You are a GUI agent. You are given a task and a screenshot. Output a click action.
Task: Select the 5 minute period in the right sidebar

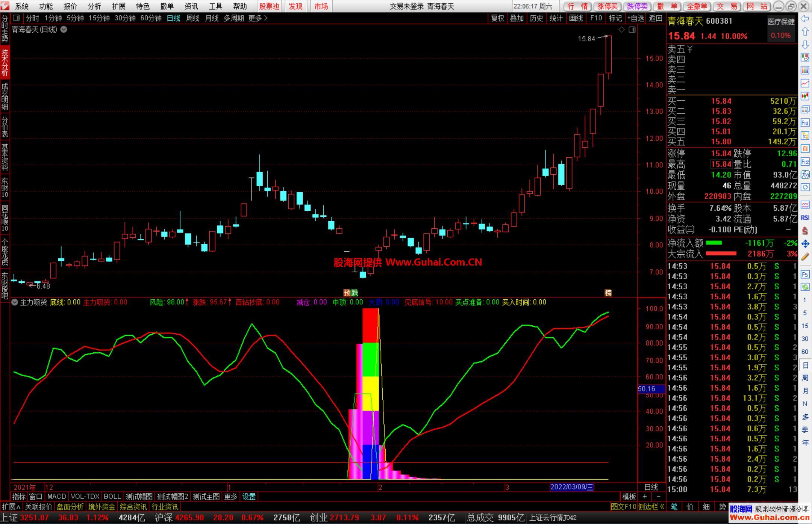(805, 313)
